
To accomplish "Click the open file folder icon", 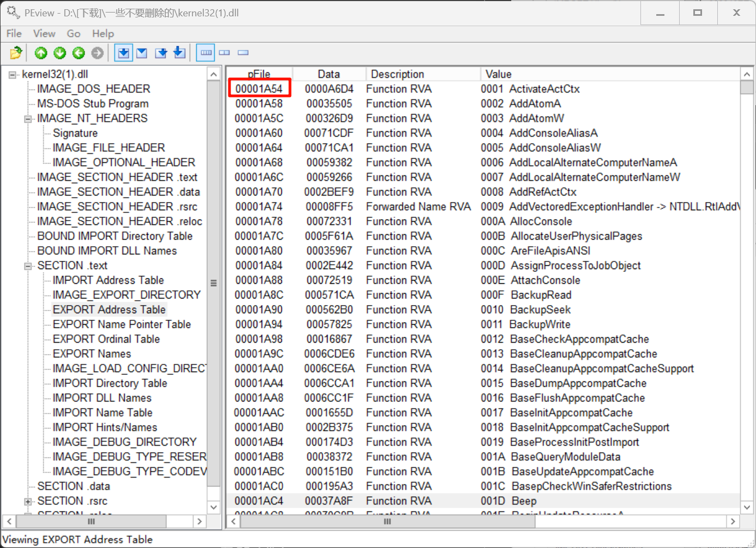I will click(x=16, y=53).
